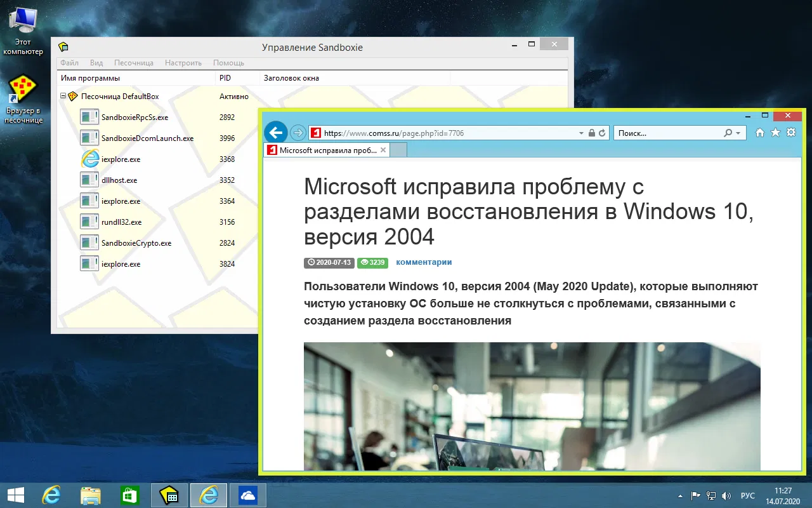Image resolution: width=812 pixels, height=508 pixels.
Task: Open the 'Файл' menu in Sandboxie
Action: point(70,63)
